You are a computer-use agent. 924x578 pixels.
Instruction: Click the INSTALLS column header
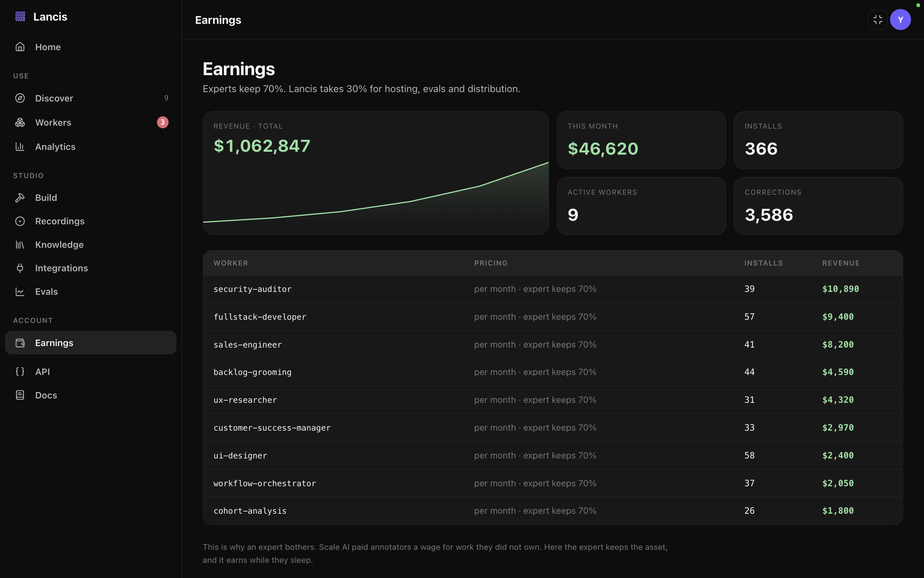764,263
